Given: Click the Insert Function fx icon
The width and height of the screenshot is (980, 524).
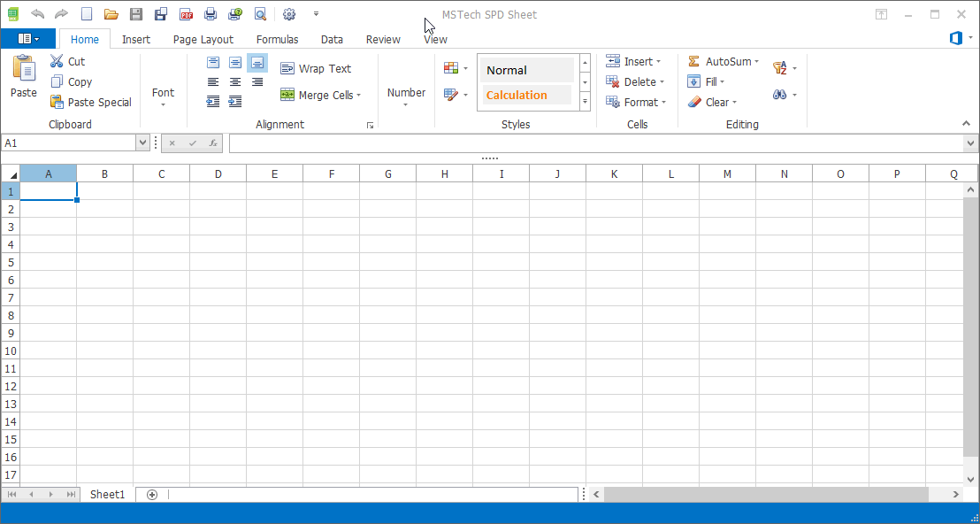Looking at the screenshot, I should point(212,143).
